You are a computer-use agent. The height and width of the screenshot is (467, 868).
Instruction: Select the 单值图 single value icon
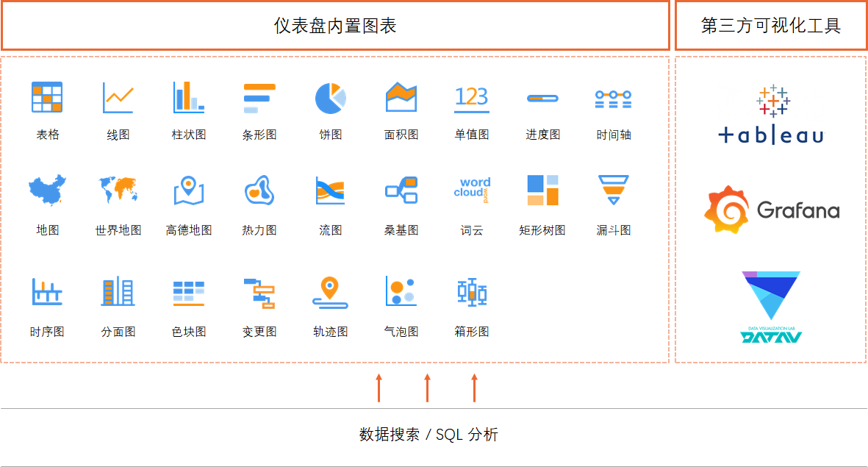(x=472, y=99)
